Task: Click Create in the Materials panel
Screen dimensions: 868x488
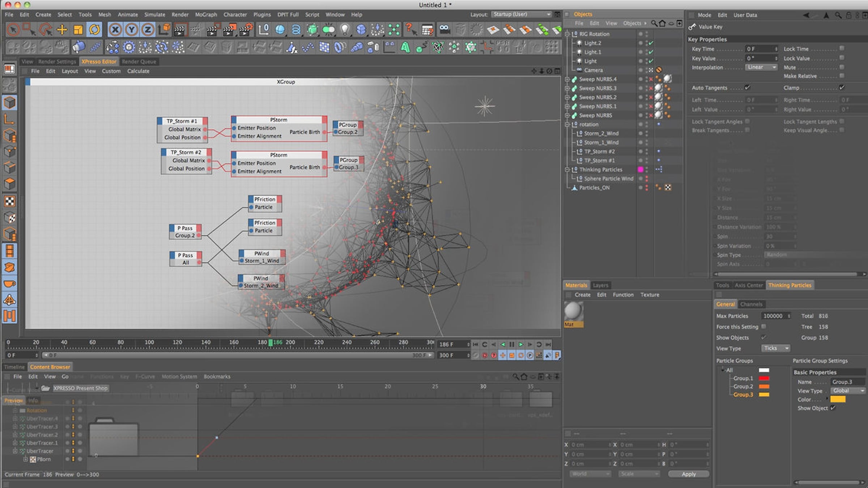Action: (583, 295)
